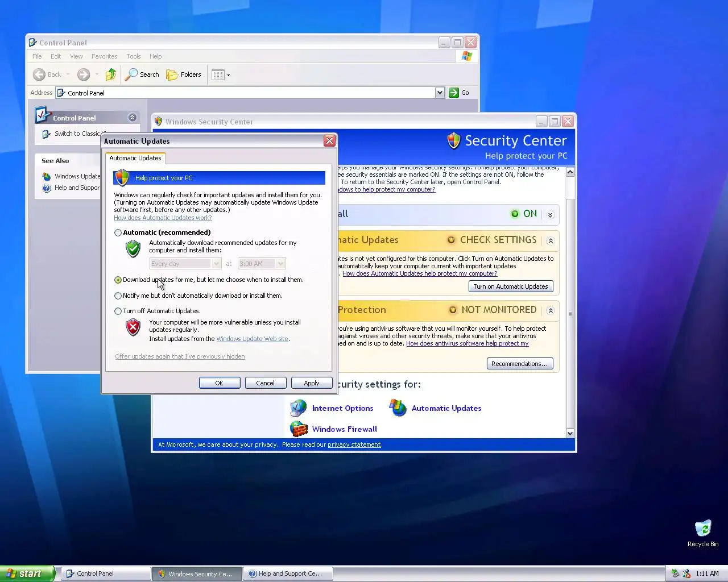Open the Windows Update Web site link
Image resolution: width=728 pixels, height=582 pixels.
[252, 339]
